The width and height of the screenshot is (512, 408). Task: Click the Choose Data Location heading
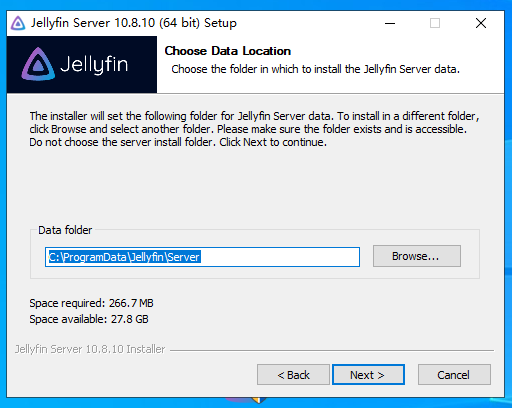228,51
